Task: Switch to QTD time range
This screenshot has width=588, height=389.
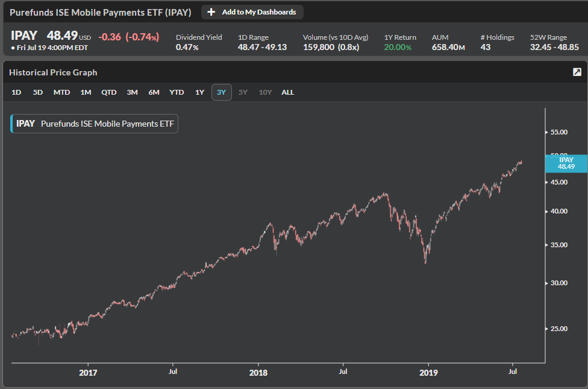Action: point(109,92)
